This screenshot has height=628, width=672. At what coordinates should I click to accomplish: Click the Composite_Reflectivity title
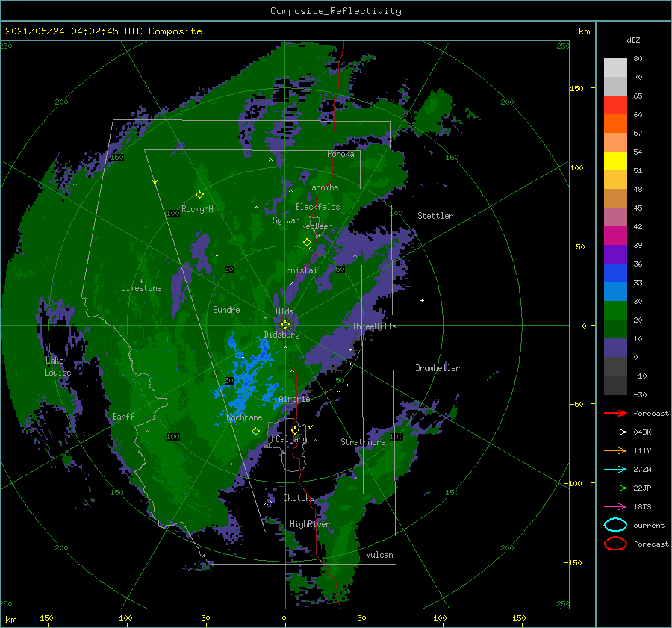(x=336, y=11)
